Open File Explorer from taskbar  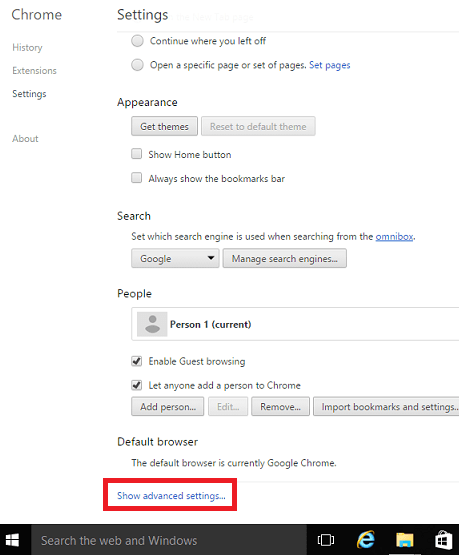click(x=405, y=540)
